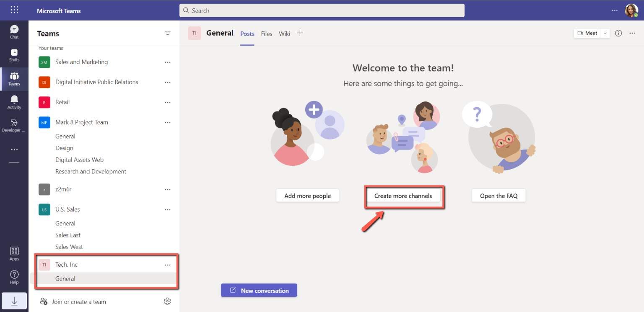Open Help in the left rail

tap(14, 277)
